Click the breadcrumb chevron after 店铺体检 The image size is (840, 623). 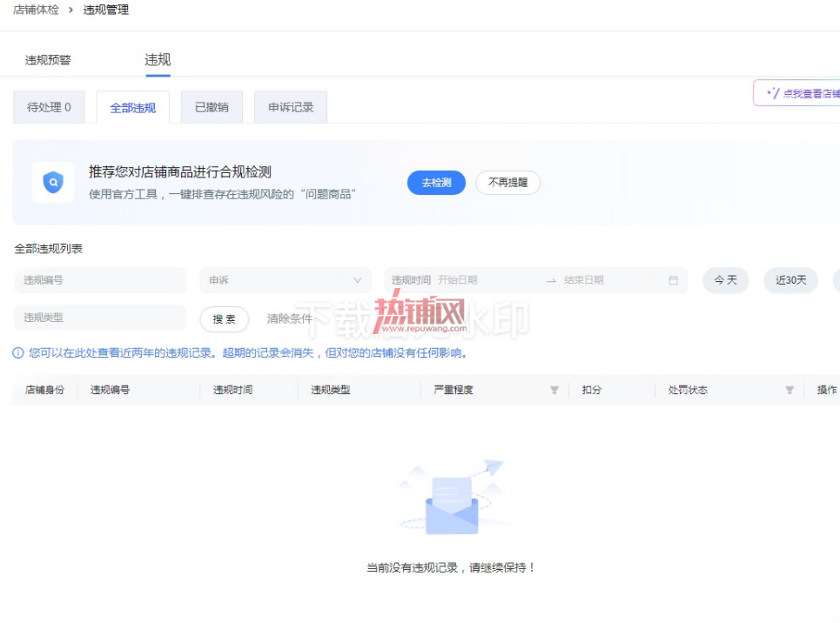tap(71, 10)
